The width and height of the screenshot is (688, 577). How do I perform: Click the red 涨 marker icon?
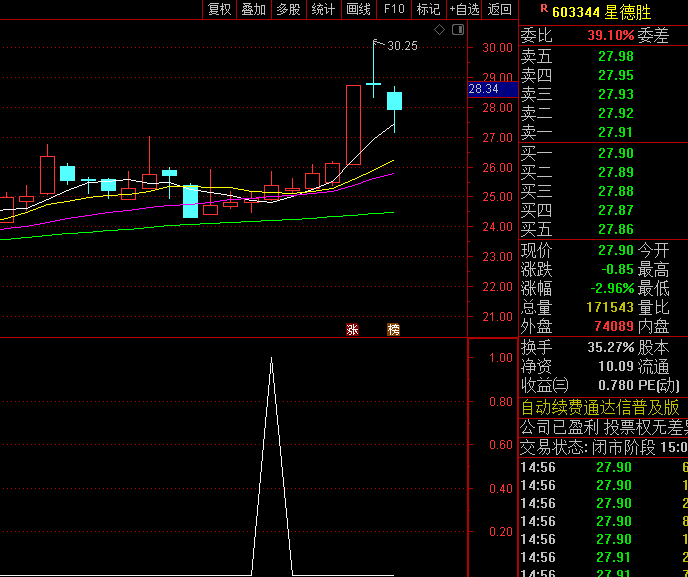352,329
